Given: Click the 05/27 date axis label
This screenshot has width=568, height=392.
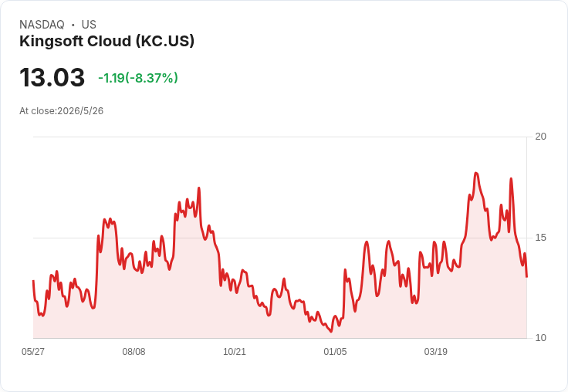Looking at the screenshot, I should pyautogui.click(x=33, y=351).
